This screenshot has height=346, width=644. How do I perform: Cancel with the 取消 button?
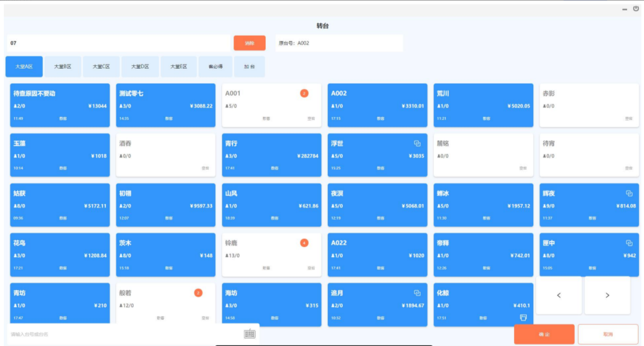[x=608, y=334]
